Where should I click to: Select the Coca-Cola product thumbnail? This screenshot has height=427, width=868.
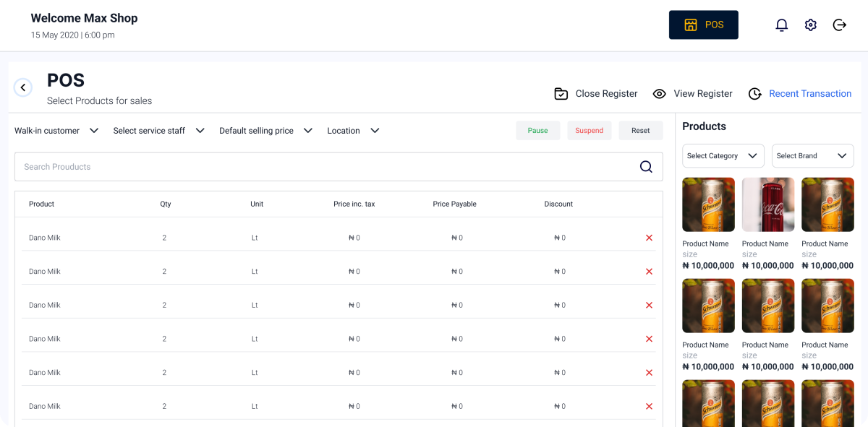768,204
